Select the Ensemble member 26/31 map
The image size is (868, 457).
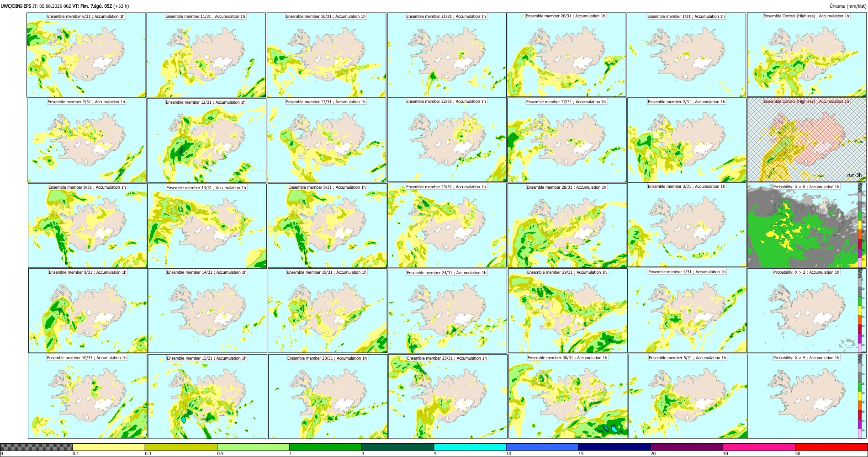click(566, 54)
